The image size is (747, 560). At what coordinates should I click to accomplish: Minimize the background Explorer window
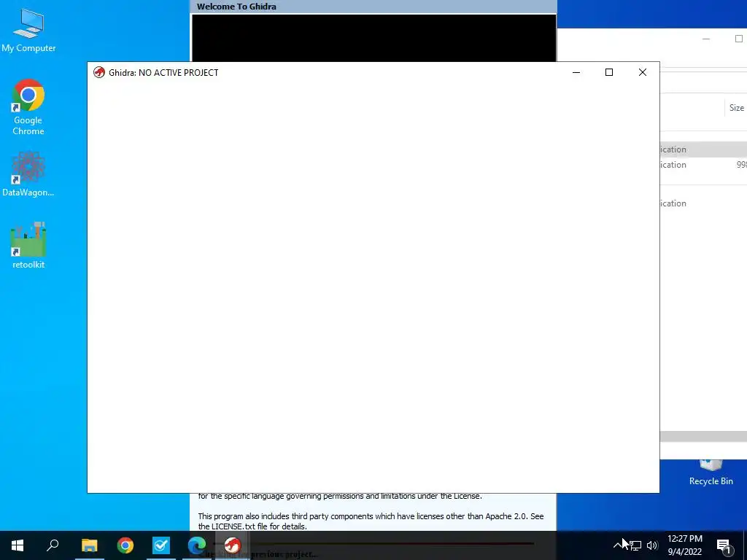click(x=706, y=39)
